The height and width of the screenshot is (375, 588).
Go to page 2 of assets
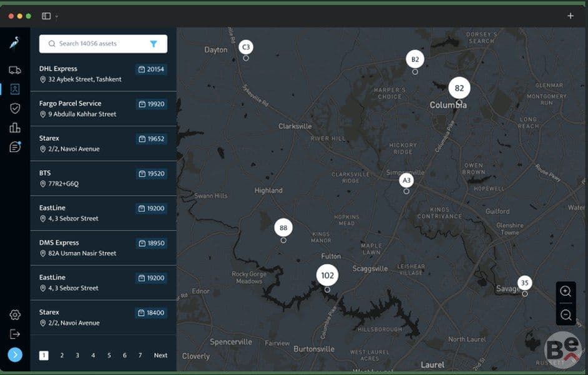[x=62, y=355]
